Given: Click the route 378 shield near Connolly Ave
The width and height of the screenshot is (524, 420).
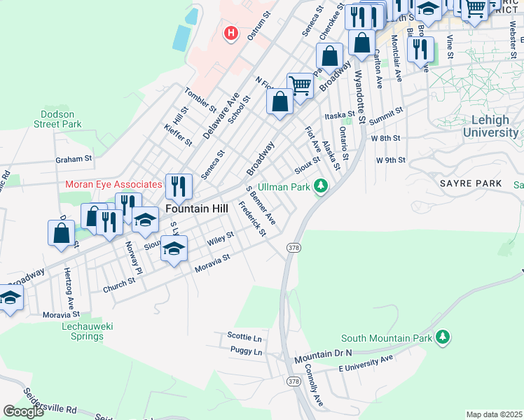Looking at the screenshot, I should pos(294,381).
